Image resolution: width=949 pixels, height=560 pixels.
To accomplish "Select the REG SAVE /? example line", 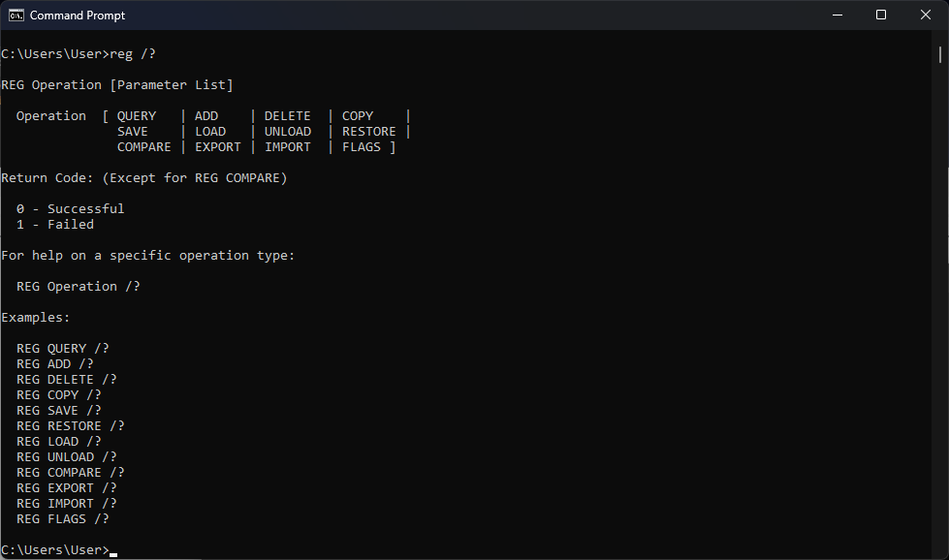I will [x=58, y=410].
